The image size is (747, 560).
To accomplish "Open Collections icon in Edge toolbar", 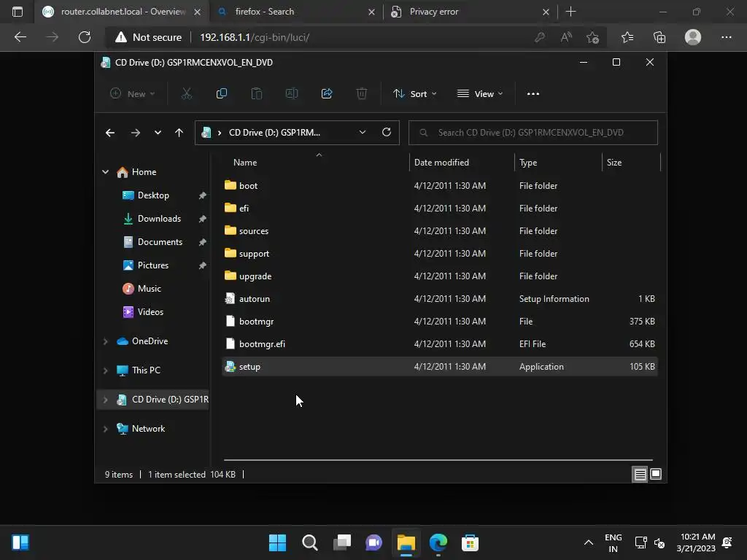I will [659, 37].
